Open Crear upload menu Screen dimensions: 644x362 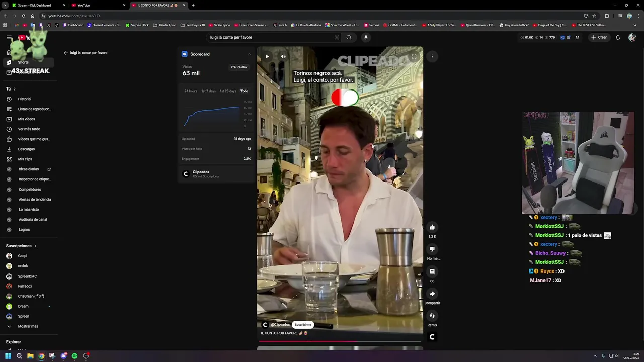point(599,37)
